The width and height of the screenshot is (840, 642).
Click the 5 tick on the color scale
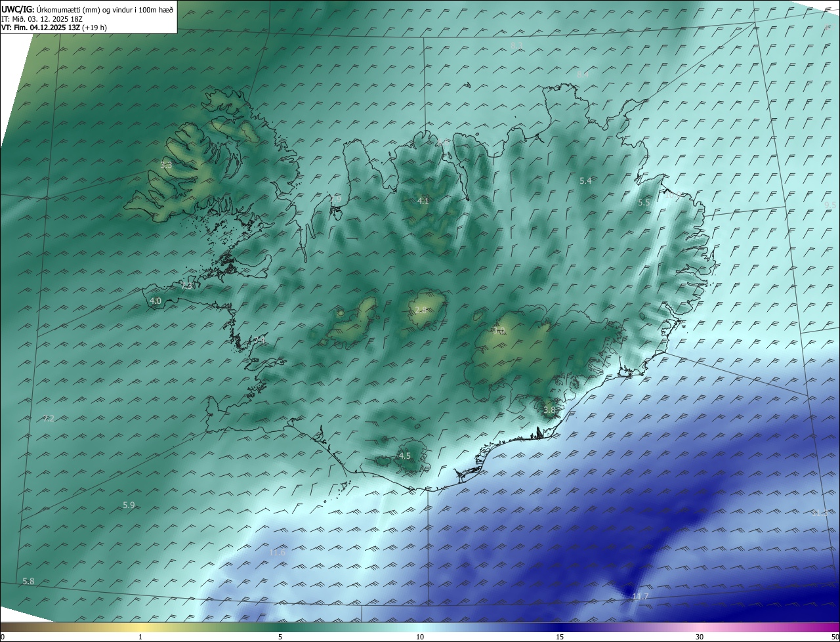point(280,637)
